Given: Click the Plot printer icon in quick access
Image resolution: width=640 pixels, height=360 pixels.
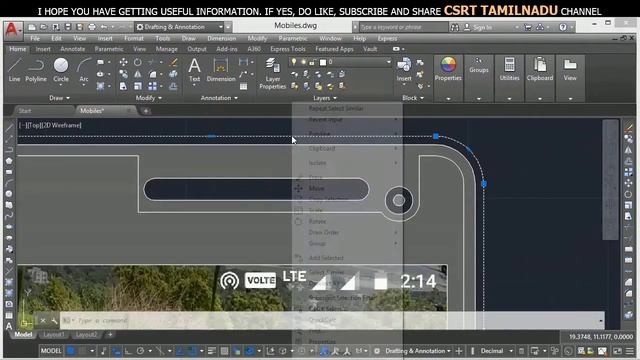Looking at the screenshot, I should point(92,27).
